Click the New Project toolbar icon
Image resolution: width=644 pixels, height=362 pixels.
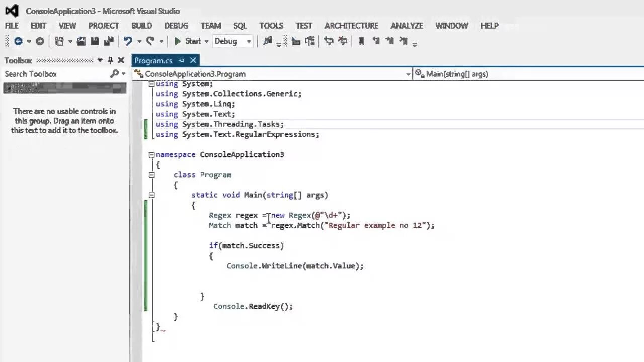coord(59,41)
